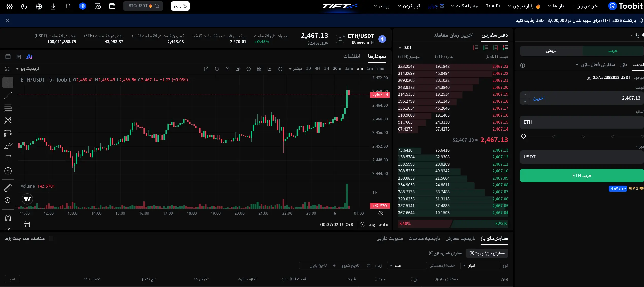Open chart indicators icon
This screenshot has height=287, width=644.
pyautogui.click(x=269, y=69)
